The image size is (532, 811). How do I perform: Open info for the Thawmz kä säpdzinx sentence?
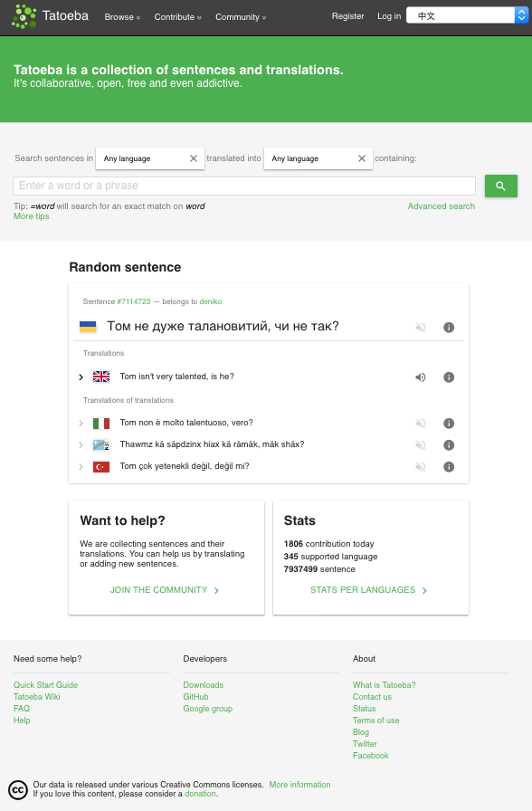point(449,445)
